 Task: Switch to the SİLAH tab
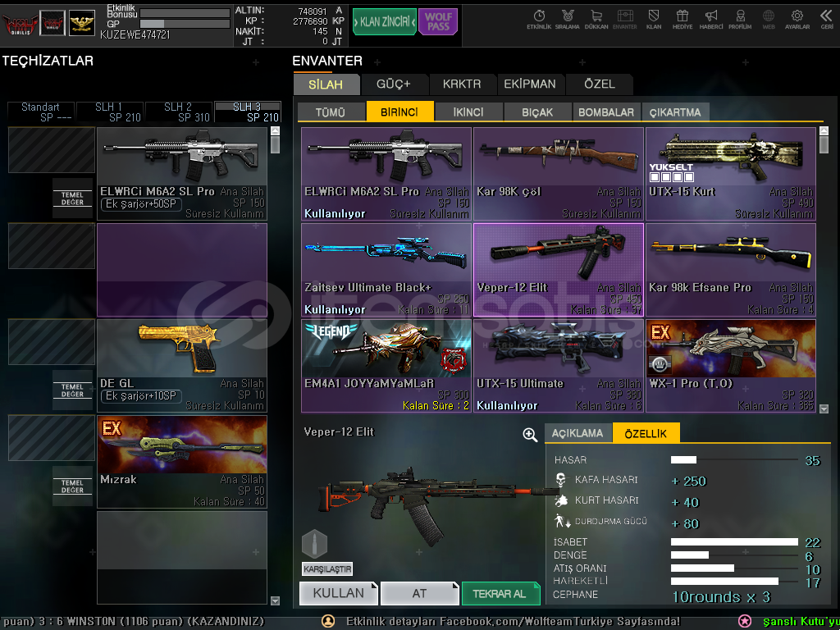(x=326, y=84)
